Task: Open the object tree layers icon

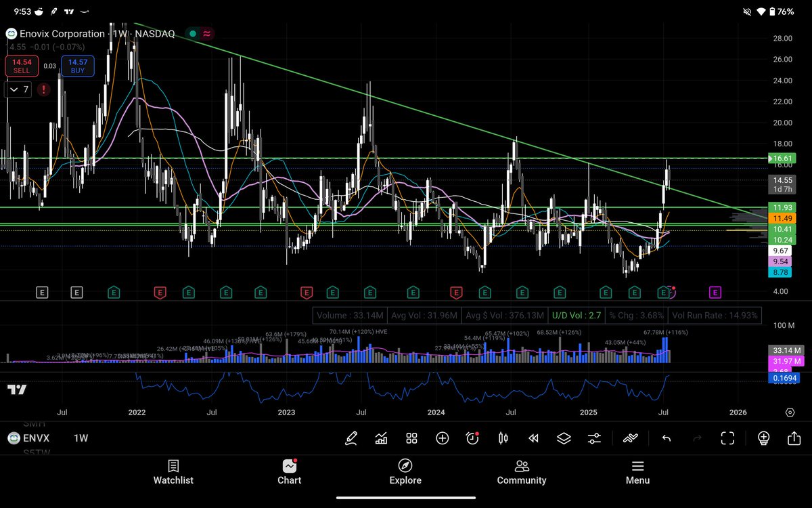Action: tap(564, 438)
